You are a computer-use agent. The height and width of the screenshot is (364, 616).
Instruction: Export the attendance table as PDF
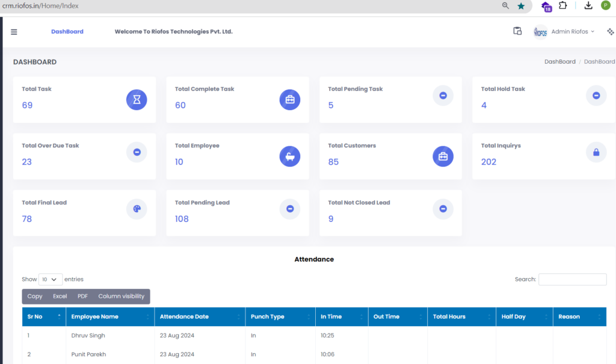click(82, 297)
